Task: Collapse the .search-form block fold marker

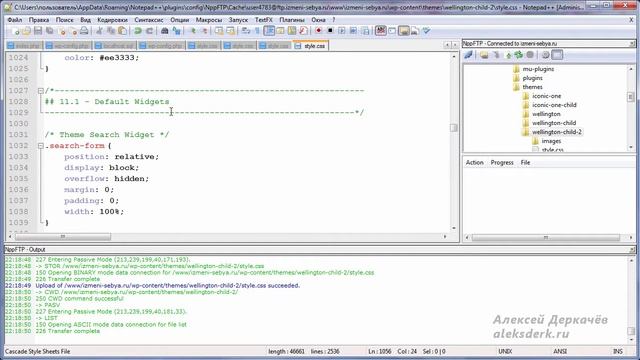Action: pos(40,146)
